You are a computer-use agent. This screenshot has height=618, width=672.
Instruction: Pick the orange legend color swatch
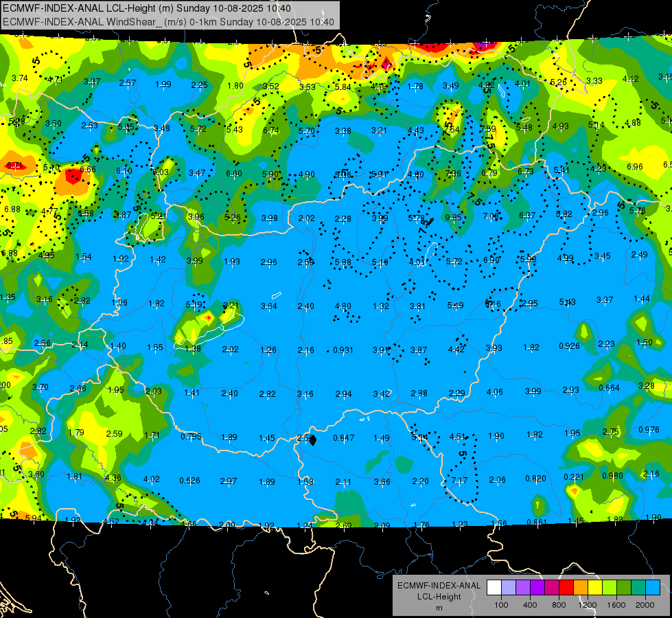(580, 588)
